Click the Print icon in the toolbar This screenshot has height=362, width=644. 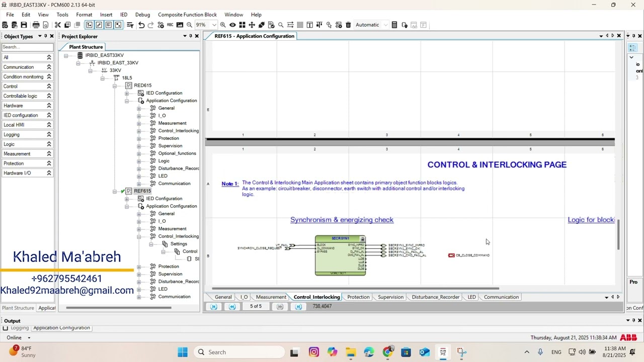tap(36, 25)
